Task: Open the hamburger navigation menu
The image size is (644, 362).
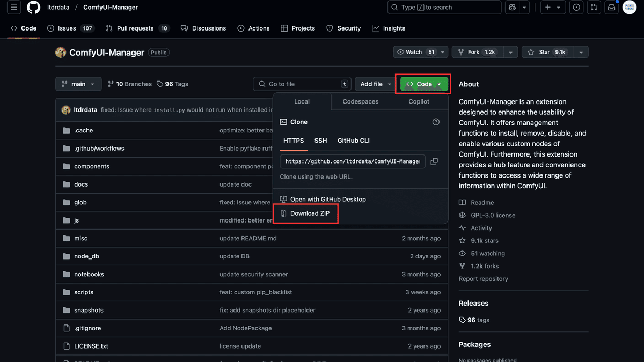Action: click(x=14, y=8)
